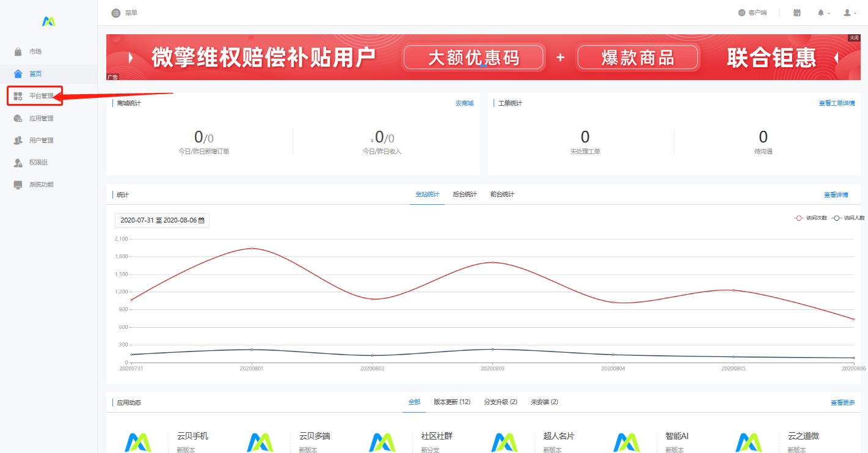Select 版本更新 (12) tab
This screenshot has width=868, height=453.
452,402
